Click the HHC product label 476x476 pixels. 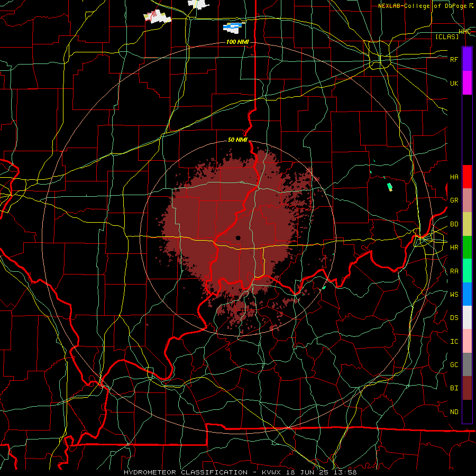465,32
